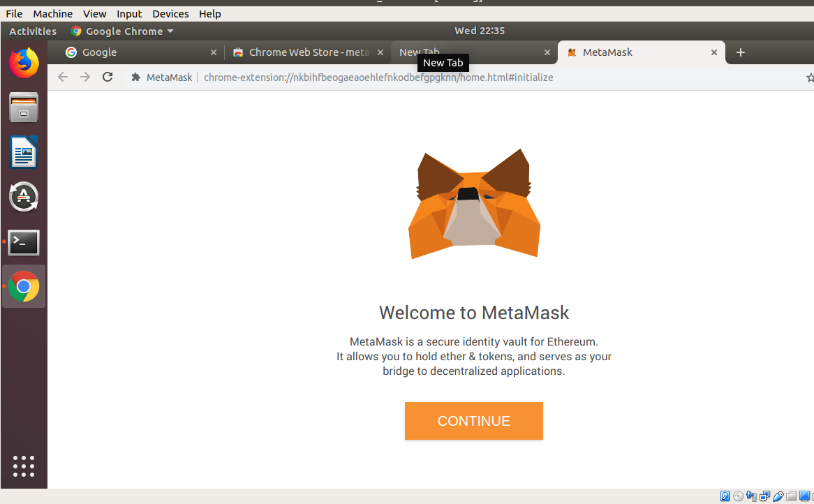Open the Show Applications grid
The height and width of the screenshot is (504, 814).
[24, 466]
